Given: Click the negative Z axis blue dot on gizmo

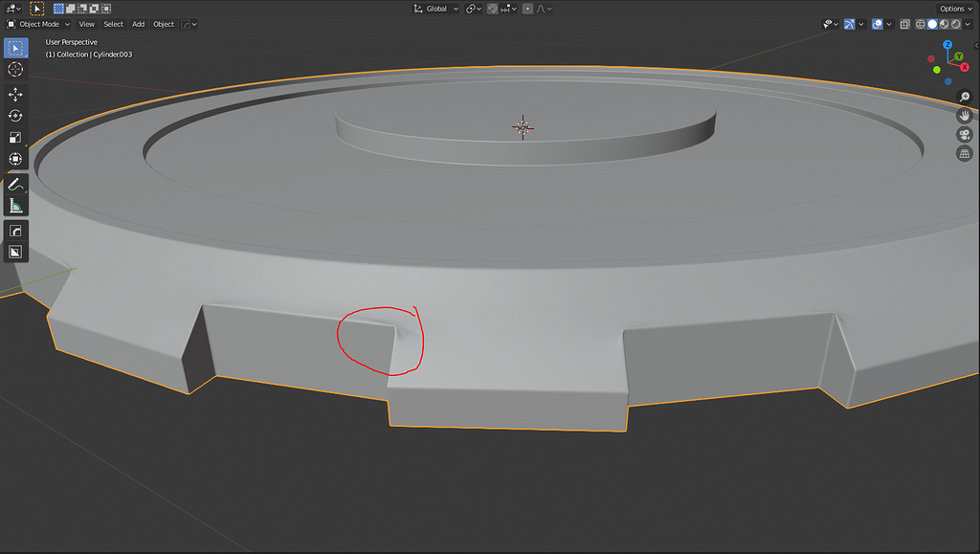Looking at the screenshot, I should point(948,81).
